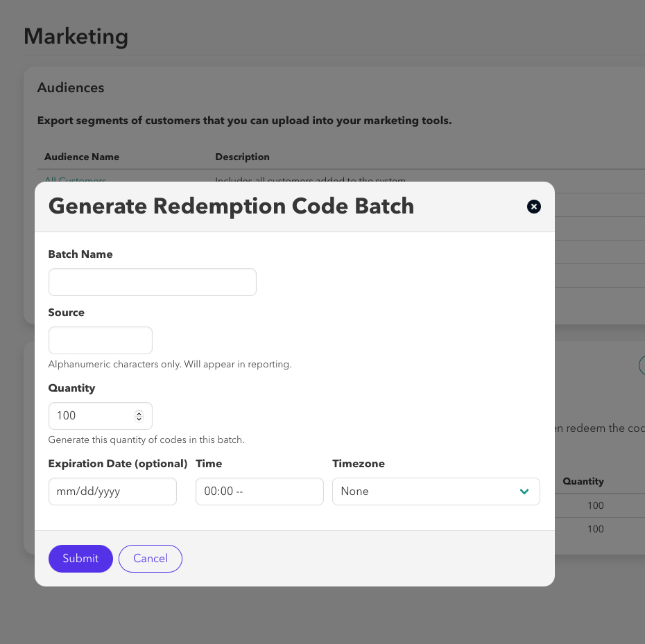This screenshot has height=644, width=645.
Task: Click the Quantity field's spinner arrows
Action: [x=139, y=416]
